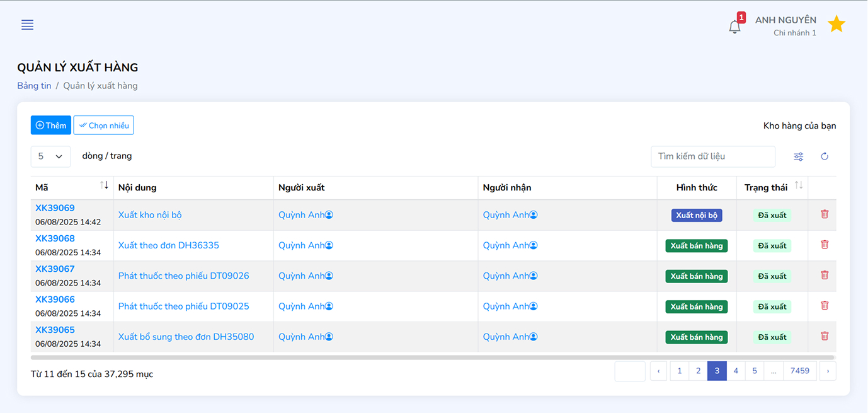The width and height of the screenshot is (868, 413).
Task: Focus the Tìm kiếm dữ liệu search field
Action: [x=712, y=156]
